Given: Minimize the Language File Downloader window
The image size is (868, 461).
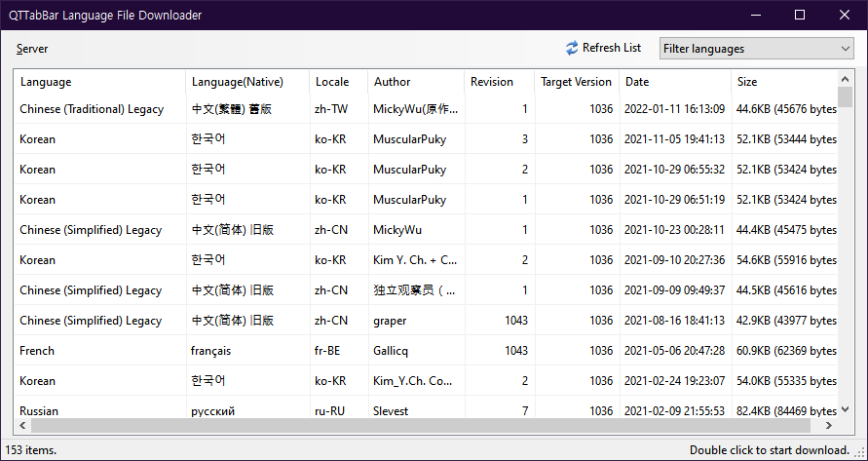Looking at the screenshot, I should [756, 15].
